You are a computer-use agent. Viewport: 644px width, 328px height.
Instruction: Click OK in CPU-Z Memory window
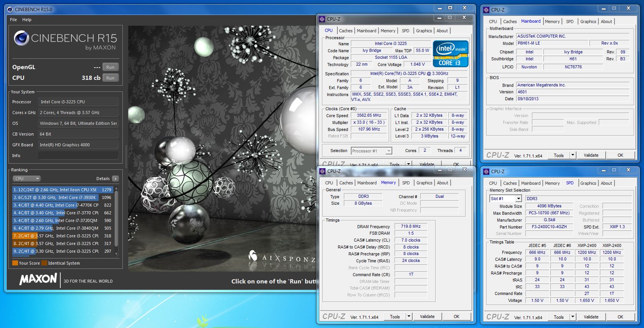(x=456, y=316)
